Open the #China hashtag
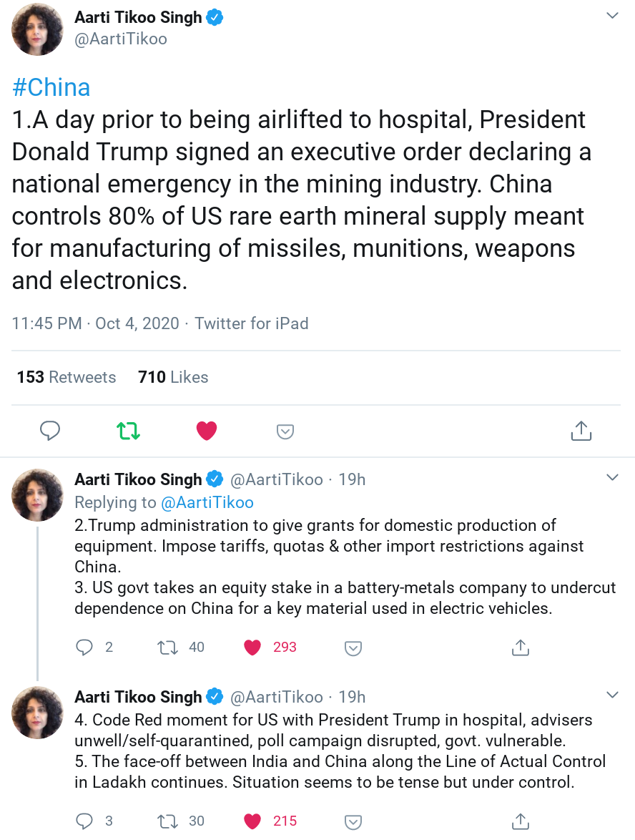This screenshot has height=840, width=635. tap(51, 88)
